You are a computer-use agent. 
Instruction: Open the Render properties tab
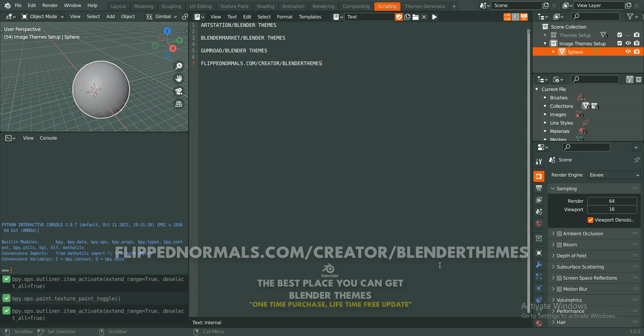tap(539, 176)
